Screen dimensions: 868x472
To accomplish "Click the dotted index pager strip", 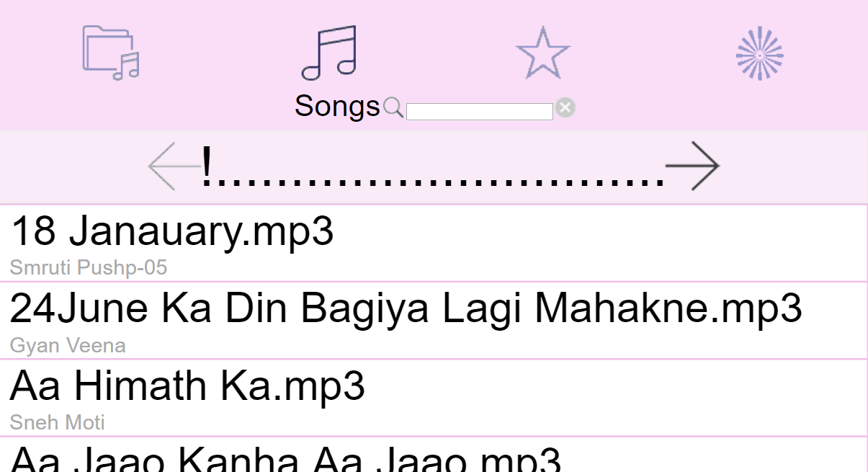I will click(433, 166).
